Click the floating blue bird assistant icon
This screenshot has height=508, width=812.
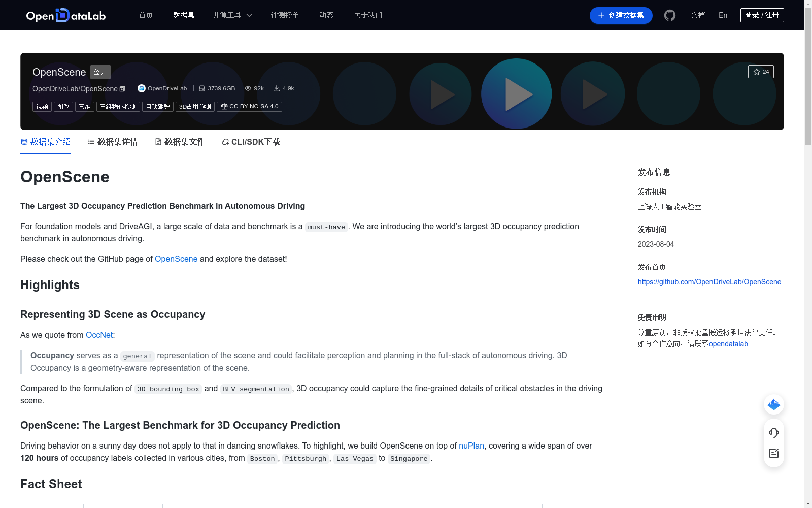774,404
